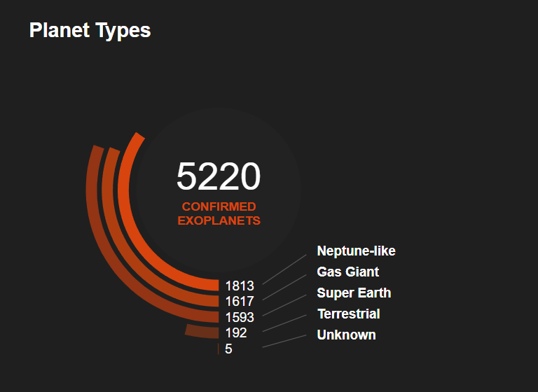Viewport: 538px width, 392px height.
Task: Click the leader line from 5 to Unknown
Action: [x=284, y=341]
